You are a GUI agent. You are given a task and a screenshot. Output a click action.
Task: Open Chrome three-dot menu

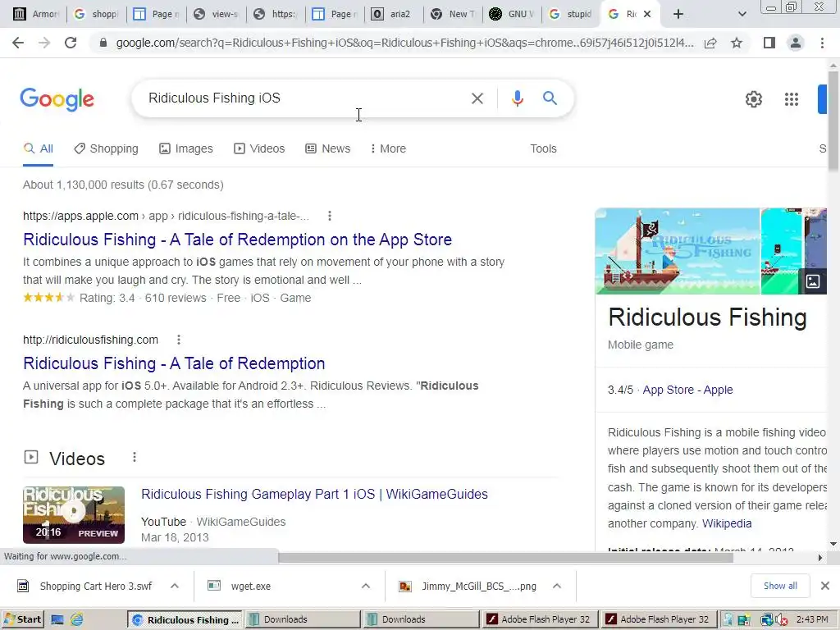[822, 43]
